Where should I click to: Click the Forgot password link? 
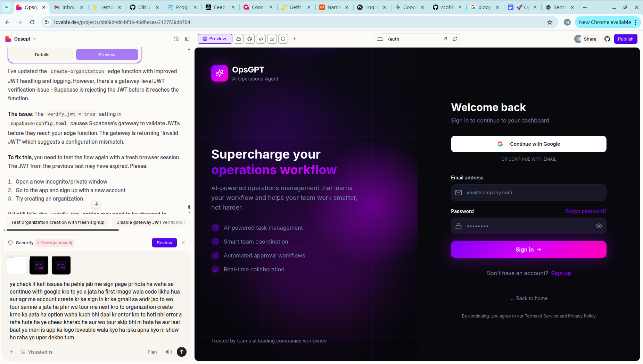pyautogui.click(x=586, y=211)
